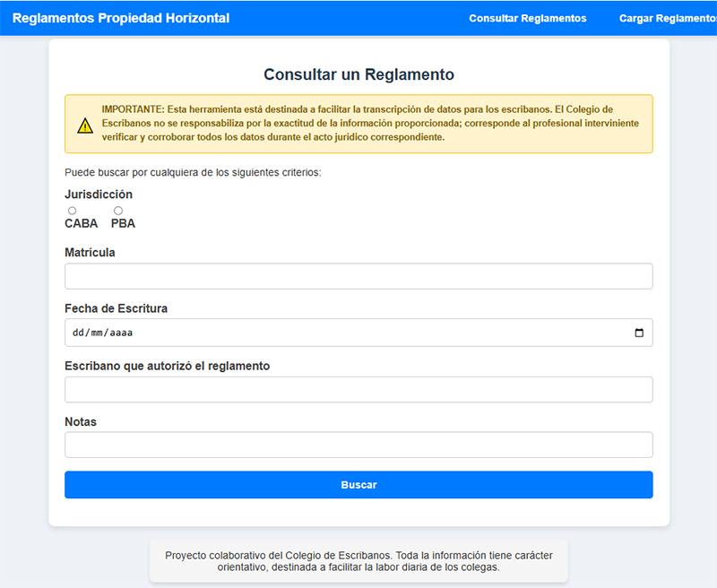Click the Proyecto colaborativo footer note
717x588 pixels.
click(359, 561)
